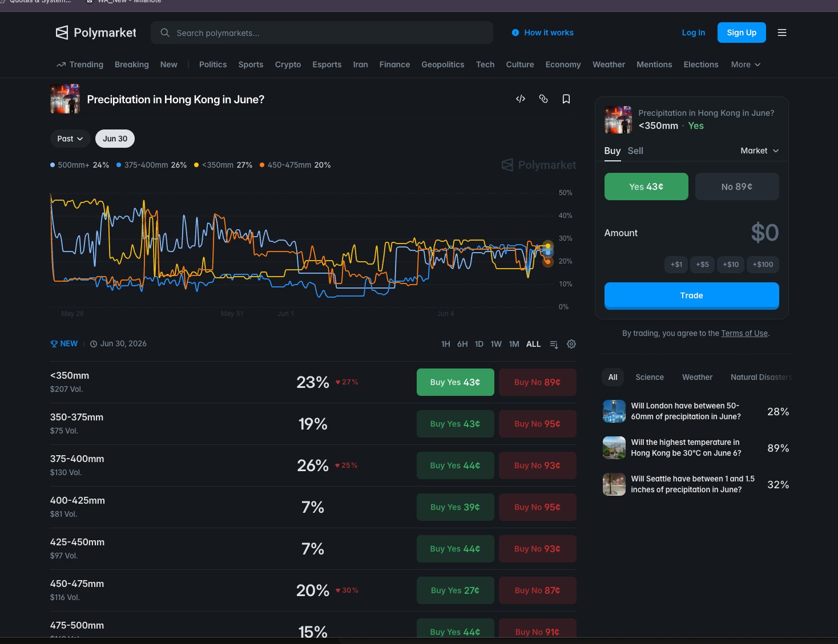Select No 89¢ in trade panel
This screenshot has height=644, width=838.
[737, 187]
